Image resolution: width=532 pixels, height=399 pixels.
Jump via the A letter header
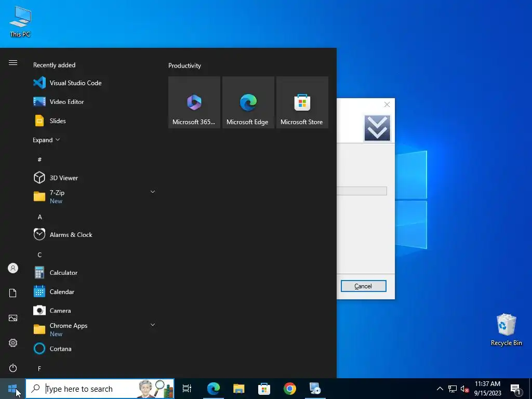point(39,217)
